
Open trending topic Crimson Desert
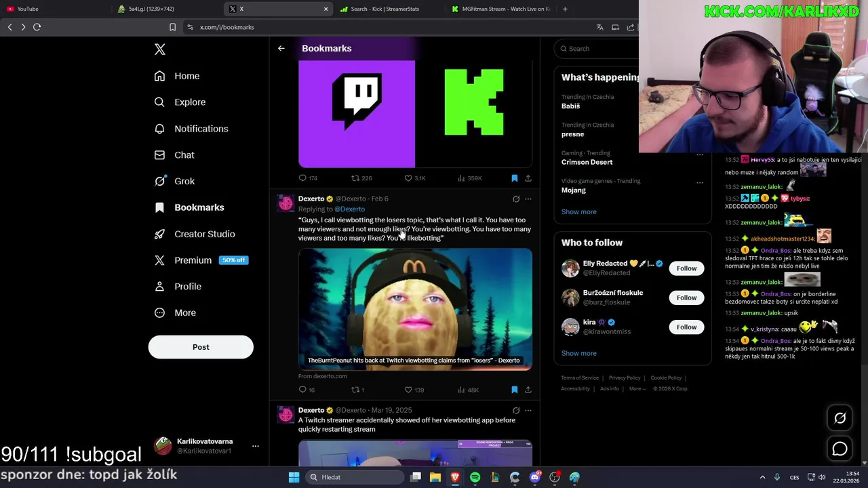pyautogui.click(x=587, y=162)
